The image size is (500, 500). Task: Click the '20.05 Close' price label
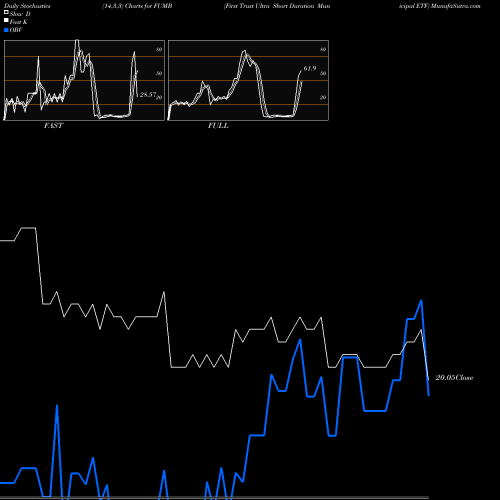coord(454,378)
